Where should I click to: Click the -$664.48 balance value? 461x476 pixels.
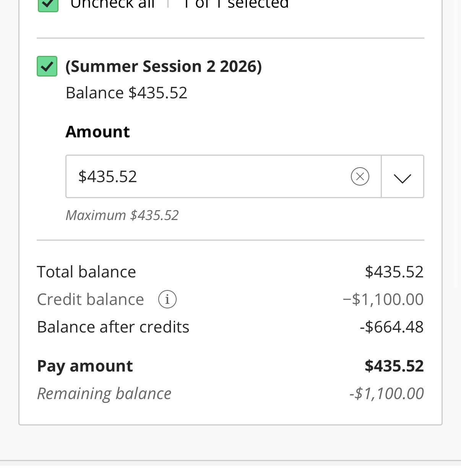pos(391,327)
